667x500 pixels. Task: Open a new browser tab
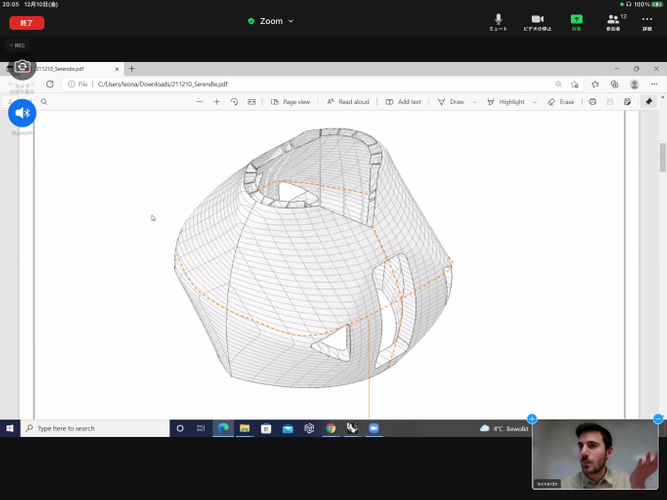point(131,69)
